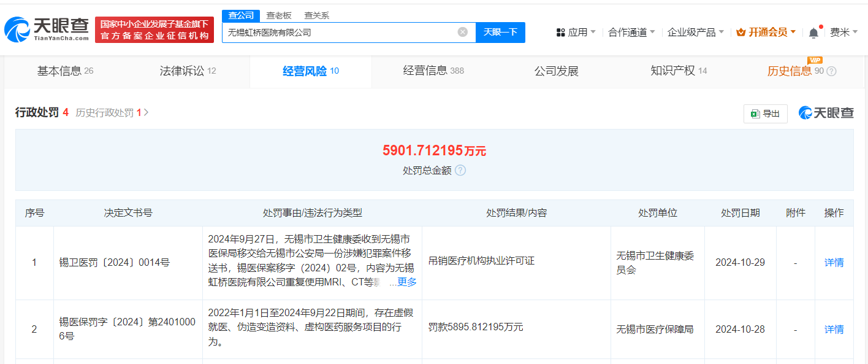Open the 法律诉讼 tab

pos(188,71)
